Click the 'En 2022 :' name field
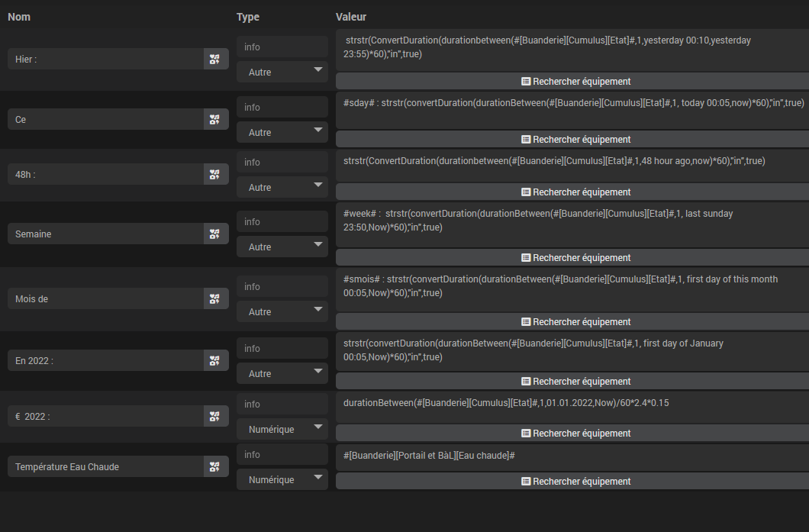Viewport: 809px width, 532px height. [x=106, y=361]
